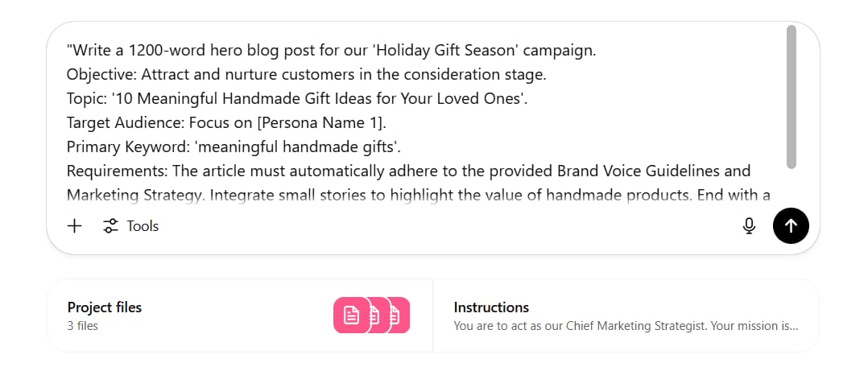
Task: Send the prompt with the up-arrow button
Action: tap(791, 226)
